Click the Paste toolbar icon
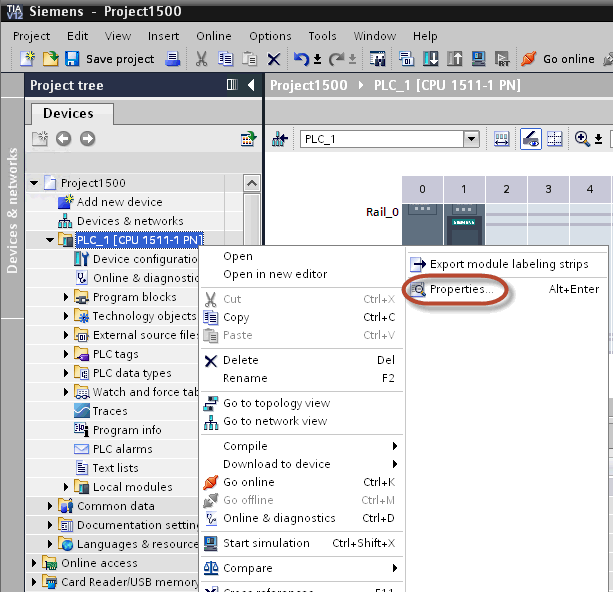This screenshot has width=613, height=592. 249,59
